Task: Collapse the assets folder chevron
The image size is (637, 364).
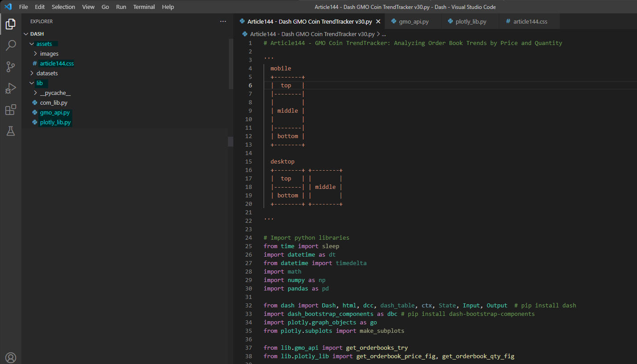Action: 32,44
